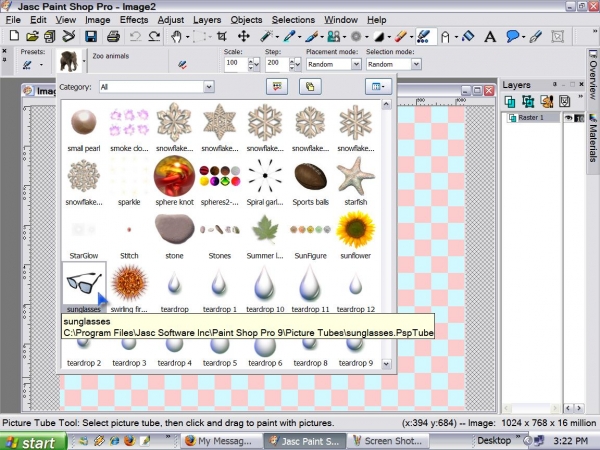Select the Pen tool
The width and height of the screenshot is (600, 450).
536,37
